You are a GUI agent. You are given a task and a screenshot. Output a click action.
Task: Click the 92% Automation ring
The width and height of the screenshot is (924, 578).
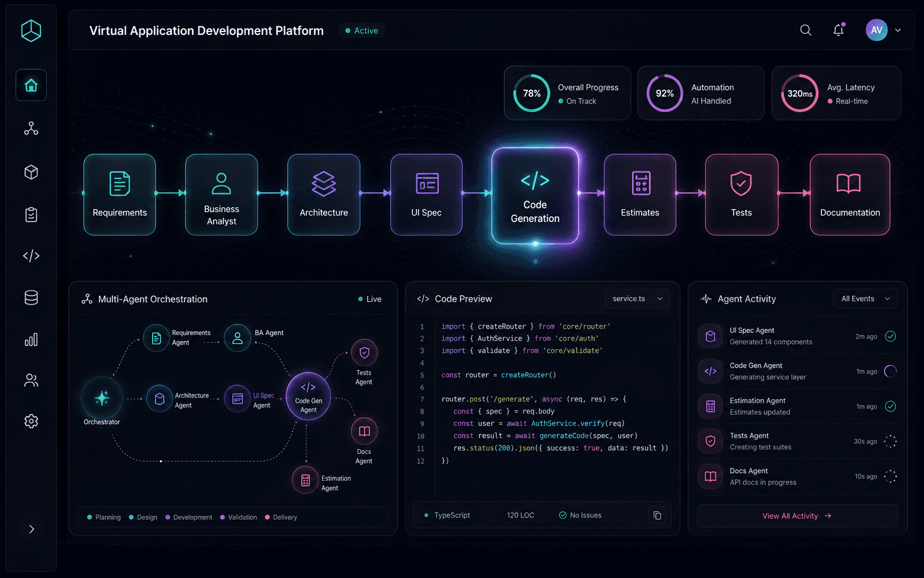pyautogui.click(x=665, y=93)
